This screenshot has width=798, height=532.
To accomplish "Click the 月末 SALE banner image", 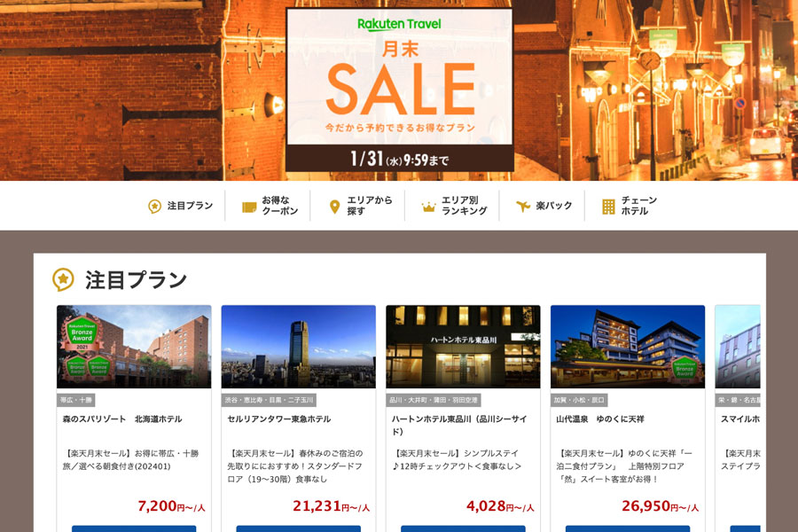I will tap(400, 90).
